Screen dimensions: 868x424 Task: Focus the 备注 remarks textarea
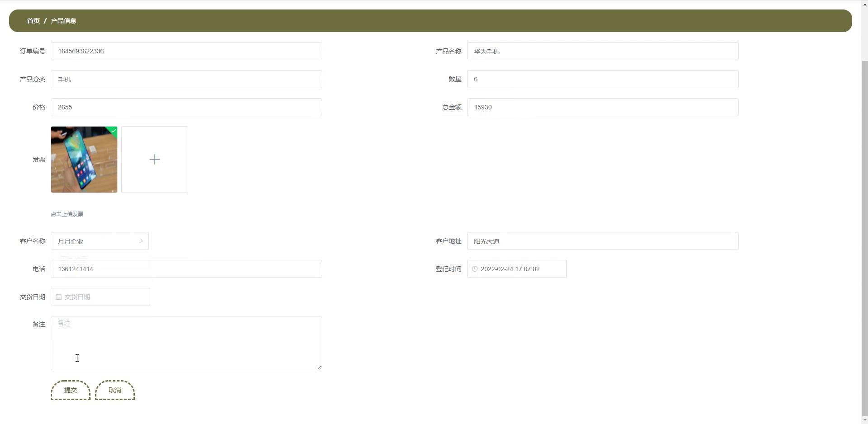click(186, 343)
